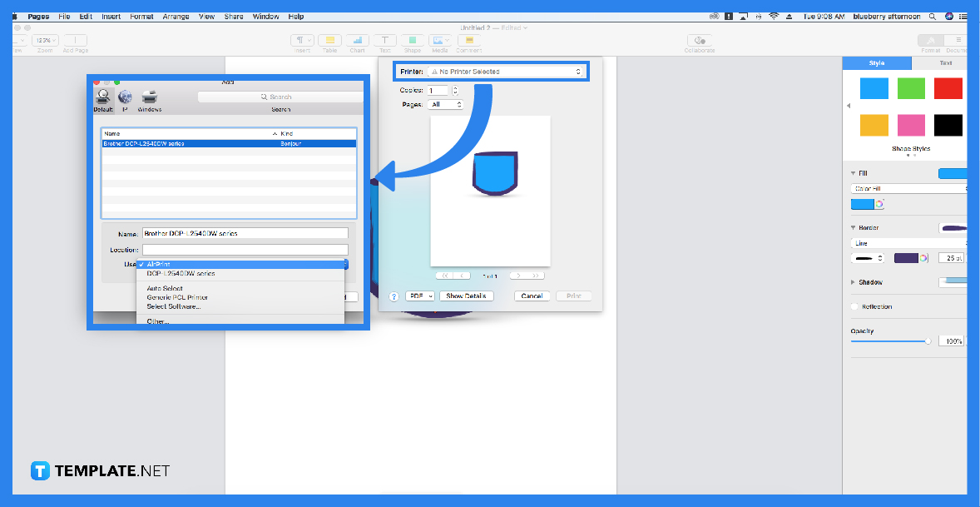Collapse the Fill section triangle

pos(853,174)
